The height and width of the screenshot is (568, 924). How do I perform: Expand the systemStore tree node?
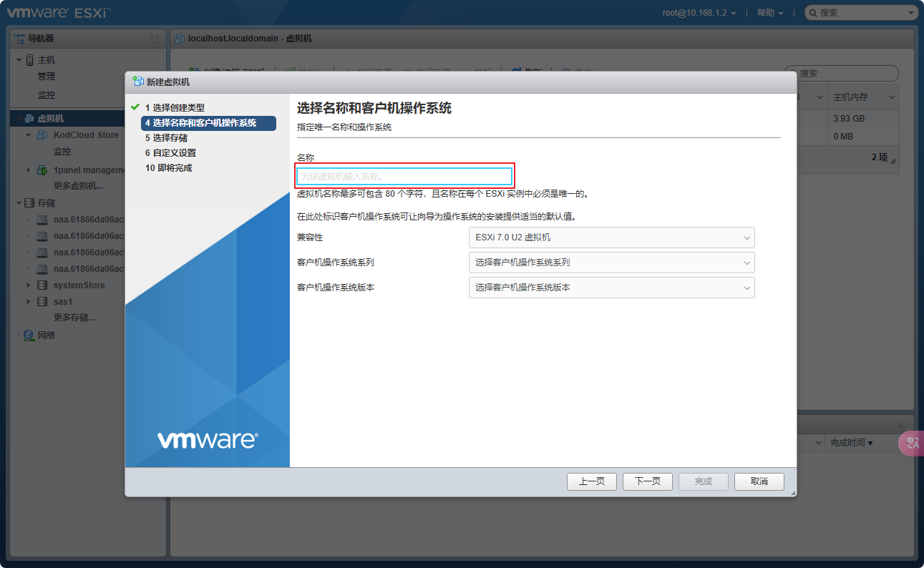click(29, 285)
